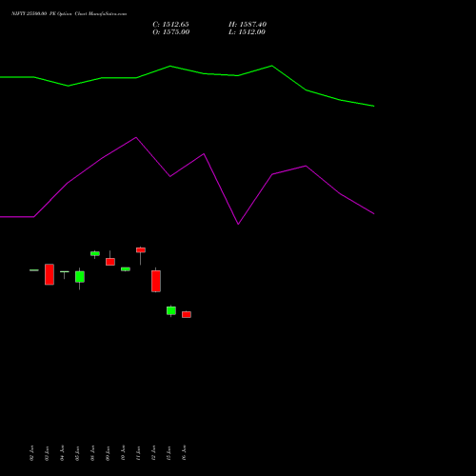Image resolution: width=476 pixels, height=476 pixels.
Task: Click the highest peak of the purple line
Action: point(136,137)
